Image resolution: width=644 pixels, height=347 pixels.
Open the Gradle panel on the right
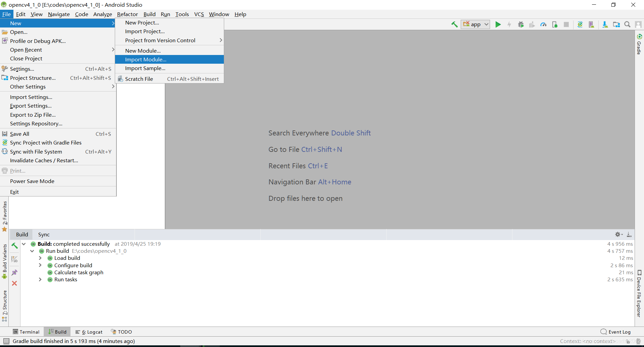(639, 47)
